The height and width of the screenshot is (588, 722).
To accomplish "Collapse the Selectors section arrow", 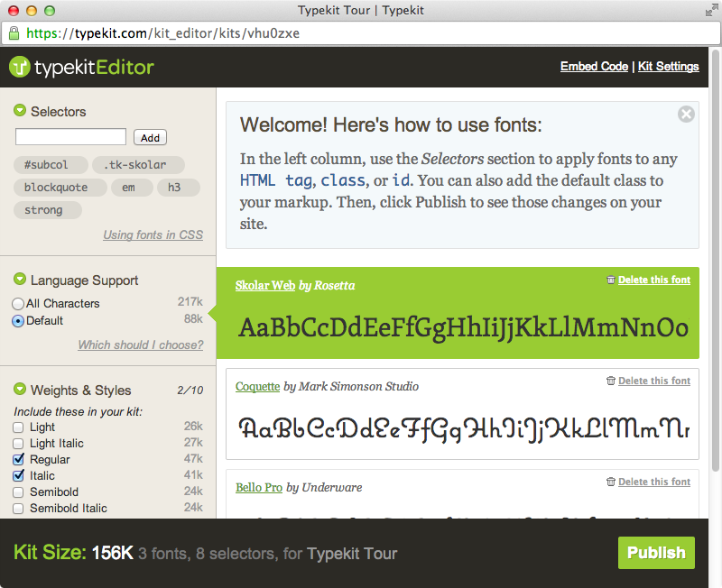I will (x=20, y=110).
